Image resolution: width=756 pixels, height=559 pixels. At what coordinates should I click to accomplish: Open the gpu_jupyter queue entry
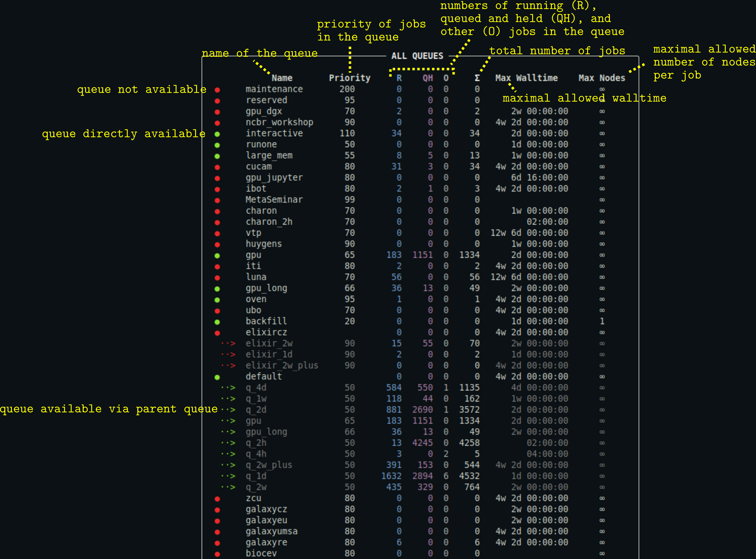click(x=274, y=177)
